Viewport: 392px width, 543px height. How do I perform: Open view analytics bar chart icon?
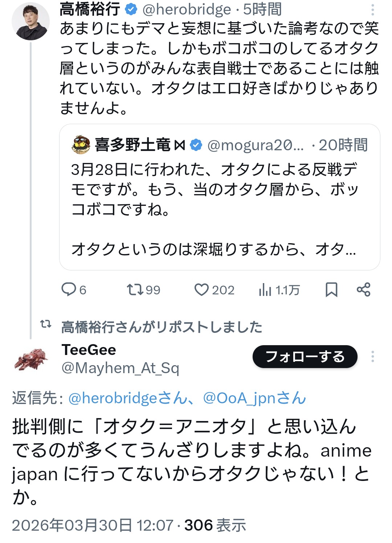pyautogui.click(x=265, y=290)
